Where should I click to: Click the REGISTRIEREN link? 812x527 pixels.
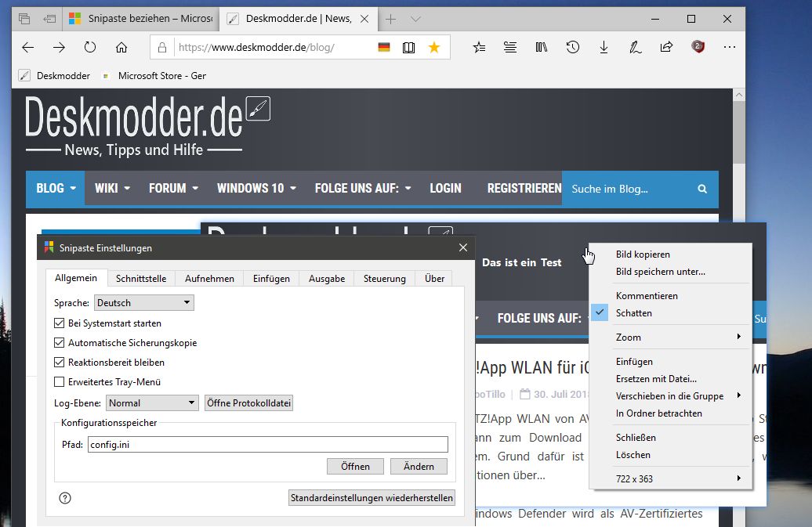pos(524,188)
